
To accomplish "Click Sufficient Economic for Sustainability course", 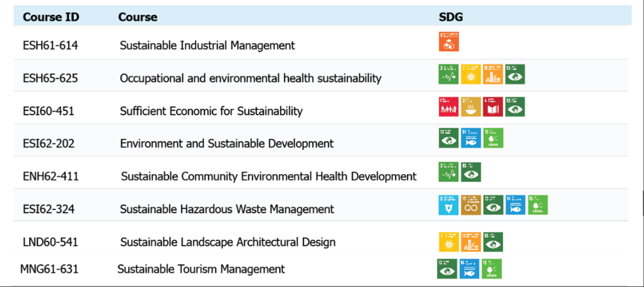I will [211, 111].
